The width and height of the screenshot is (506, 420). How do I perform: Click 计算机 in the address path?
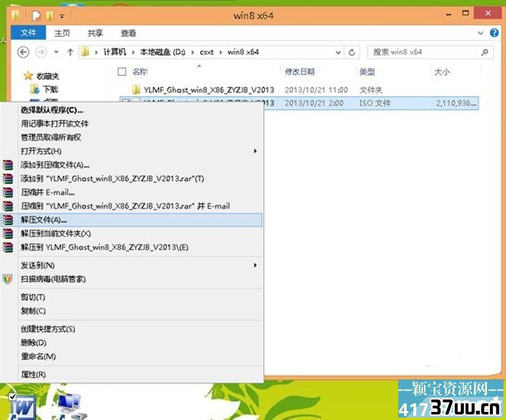(114, 52)
